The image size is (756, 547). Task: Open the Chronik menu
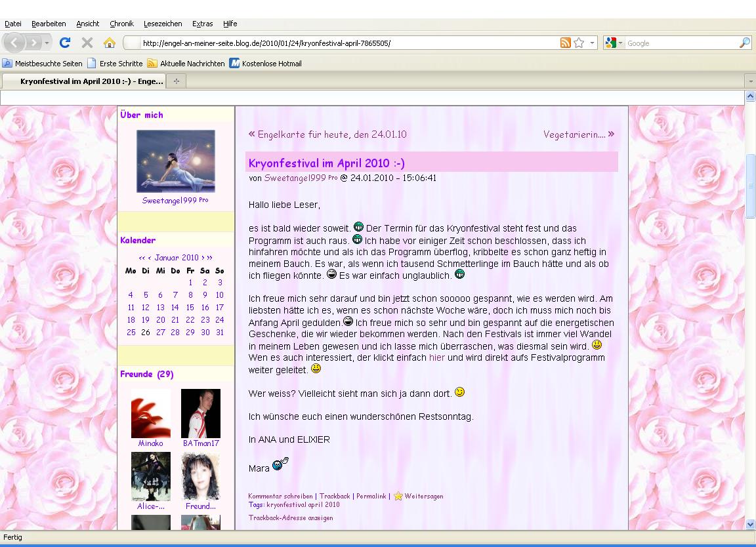point(121,24)
